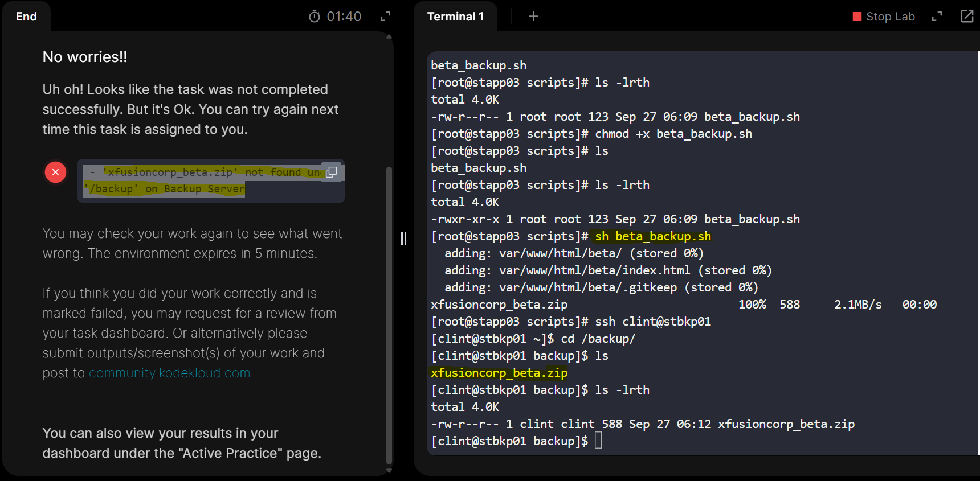Screen dimensions: 980x481
Task: Switch to the End tab
Action: point(26,17)
